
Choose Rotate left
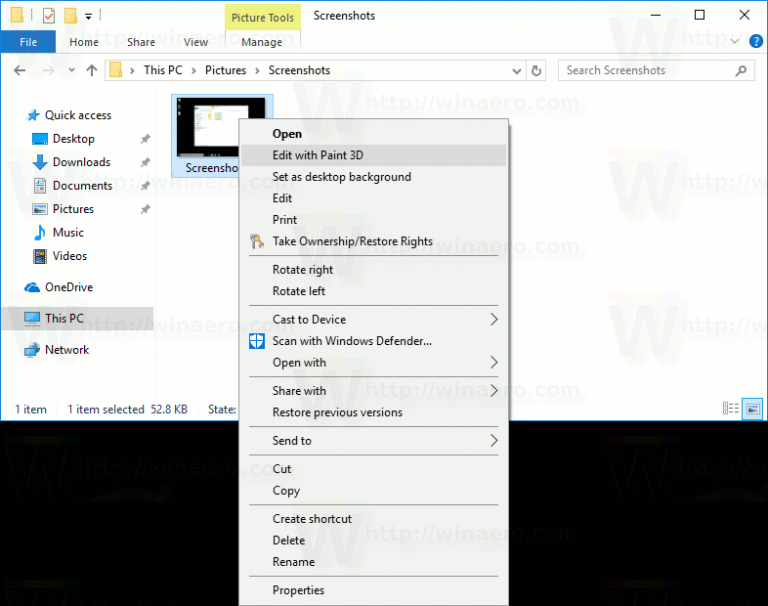coord(374,291)
